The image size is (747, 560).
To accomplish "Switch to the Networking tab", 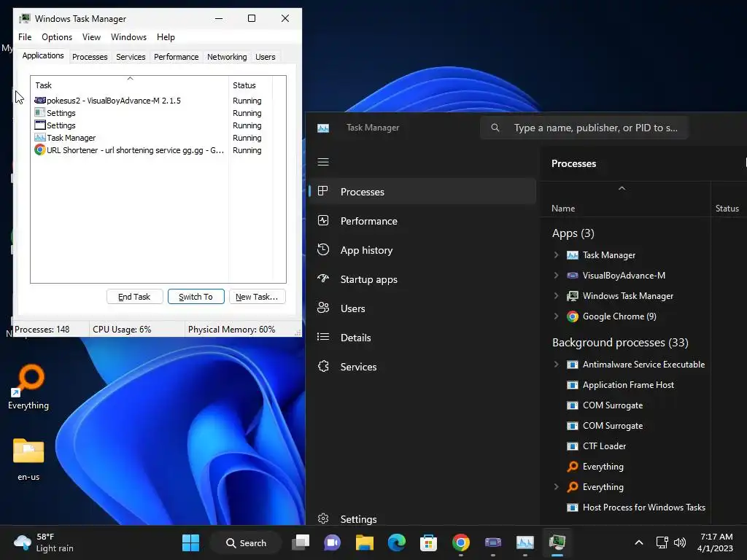I will coord(227,57).
